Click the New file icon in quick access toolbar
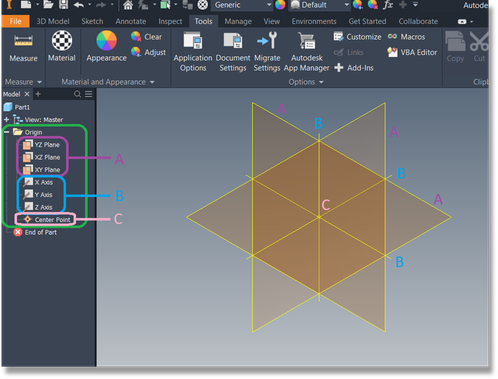 click(x=26, y=5)
